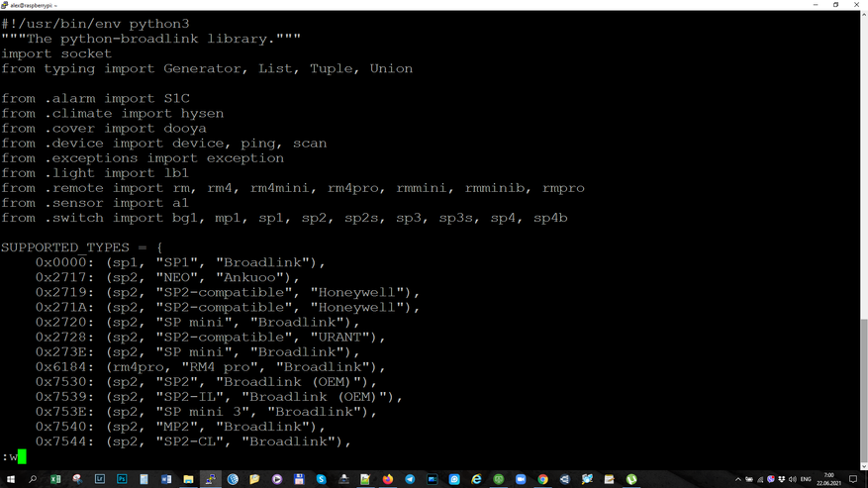Click the "URANT" string in 0x2728 line

(x=339, y=337)
